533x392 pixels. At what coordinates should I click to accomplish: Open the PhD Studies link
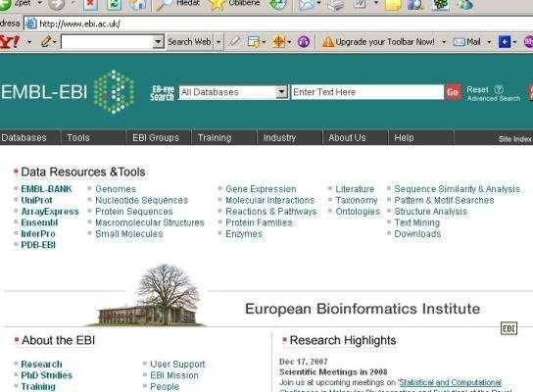click(x=47, y=375)
